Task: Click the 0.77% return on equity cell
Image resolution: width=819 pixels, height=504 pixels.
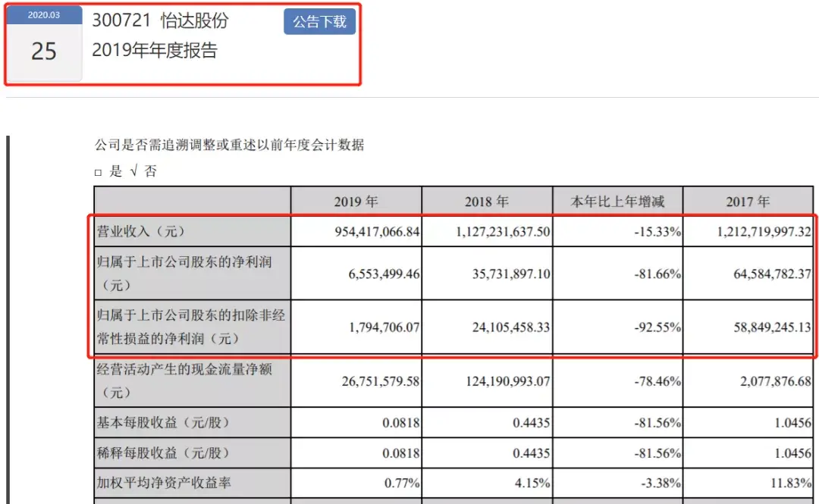Action: 356,483
